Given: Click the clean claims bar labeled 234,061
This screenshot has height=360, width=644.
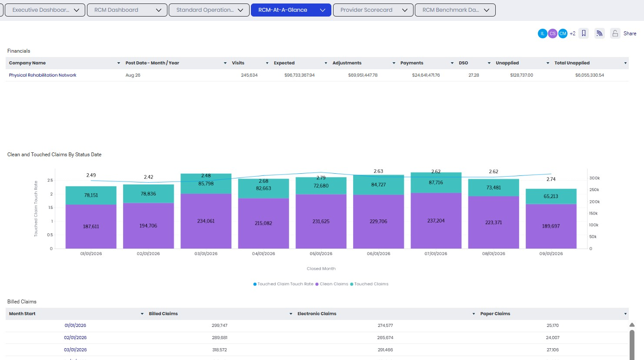Looking at the screenshot, I should click(206, 221).
